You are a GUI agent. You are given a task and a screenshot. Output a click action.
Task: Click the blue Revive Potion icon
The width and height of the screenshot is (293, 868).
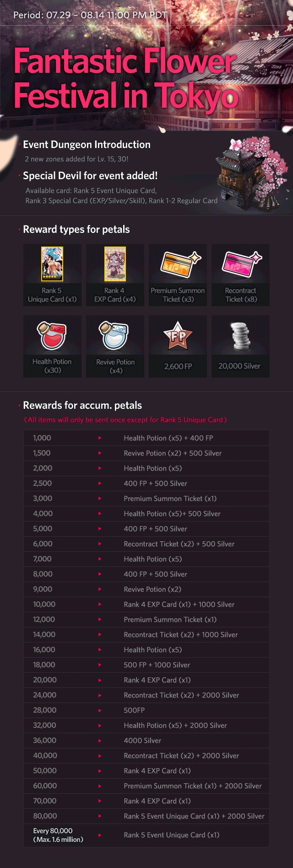click(115, 335)
